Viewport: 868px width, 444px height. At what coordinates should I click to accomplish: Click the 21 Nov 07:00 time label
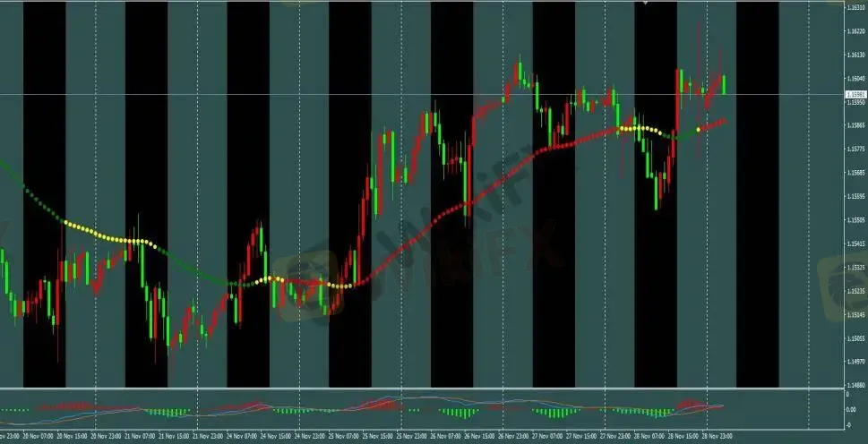pos(140,436)
